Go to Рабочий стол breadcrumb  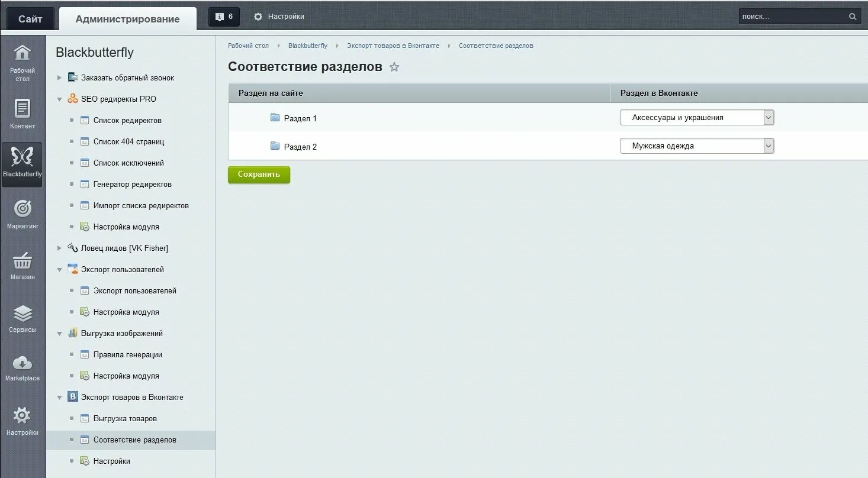248,46
